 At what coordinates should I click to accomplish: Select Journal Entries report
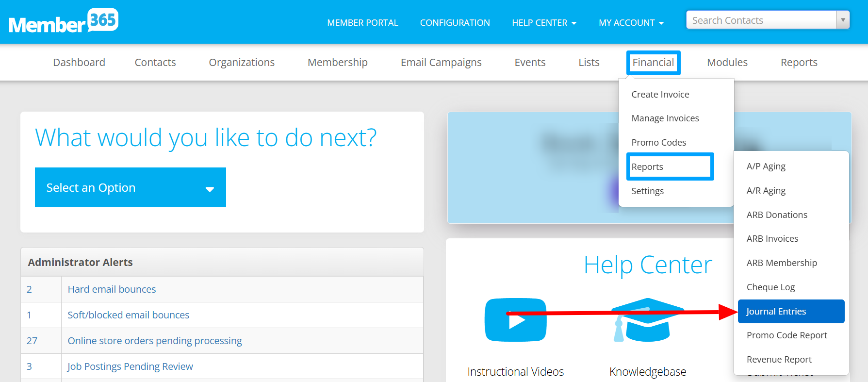(791, 311)
